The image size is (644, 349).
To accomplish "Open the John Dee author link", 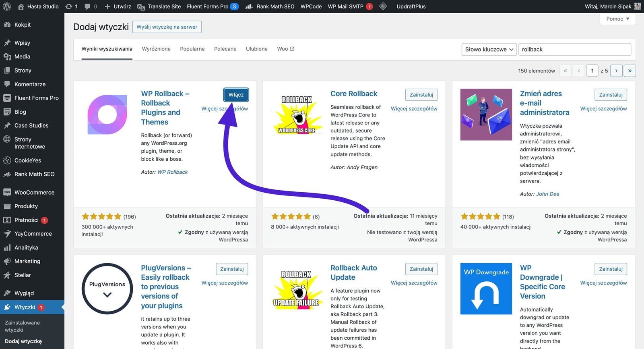I will point(547,194).
